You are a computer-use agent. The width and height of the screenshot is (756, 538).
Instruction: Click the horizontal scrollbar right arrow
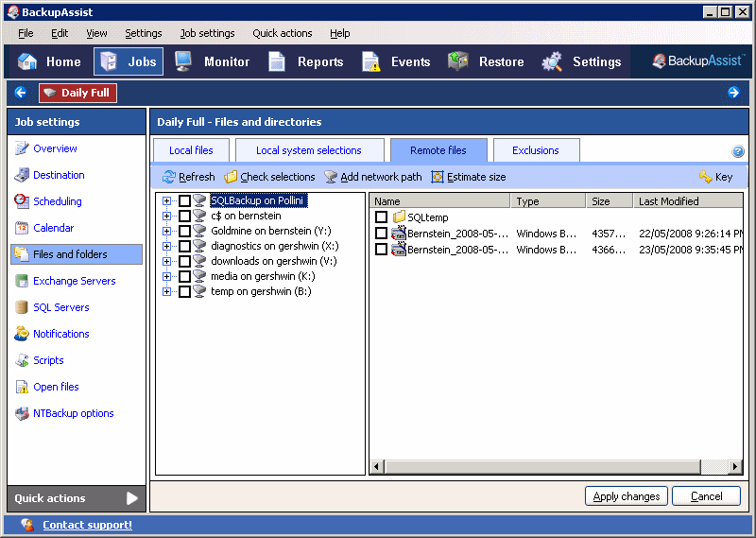pos(735,466)
